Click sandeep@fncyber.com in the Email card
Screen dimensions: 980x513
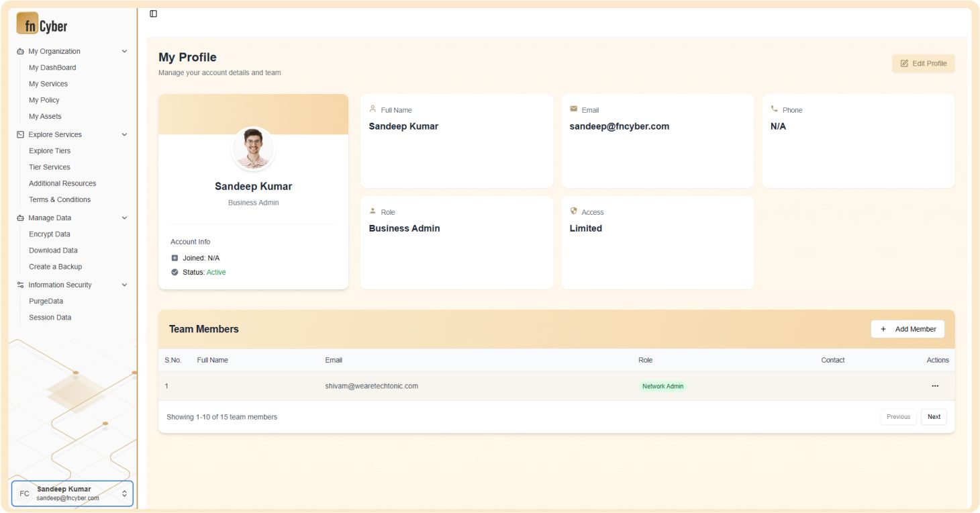620,126
